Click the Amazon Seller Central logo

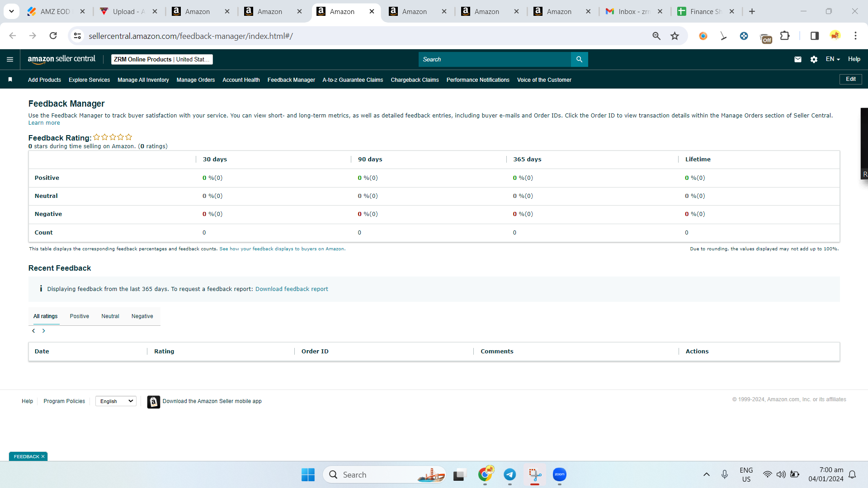pos(61,59)
